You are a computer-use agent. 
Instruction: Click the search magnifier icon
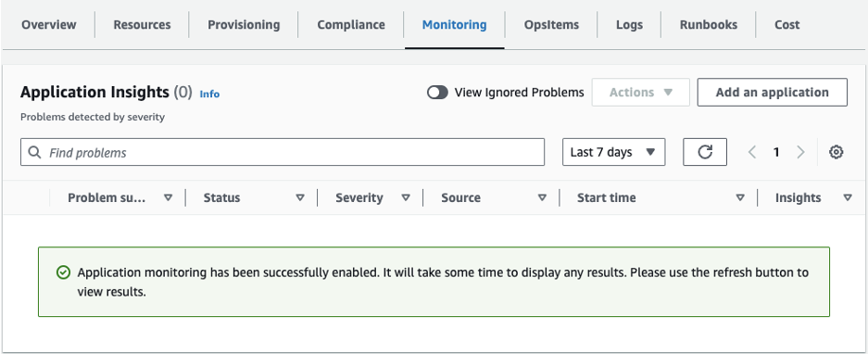(34, 152)
